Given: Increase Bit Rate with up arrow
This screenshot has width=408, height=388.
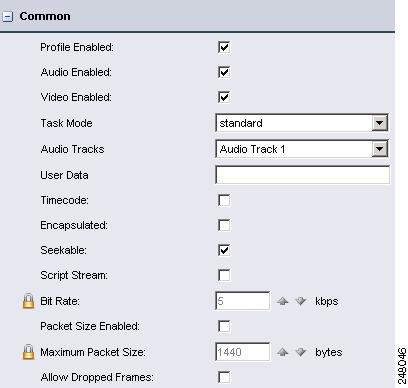Looking at the screenshot, I should click(x=282, y=301).
